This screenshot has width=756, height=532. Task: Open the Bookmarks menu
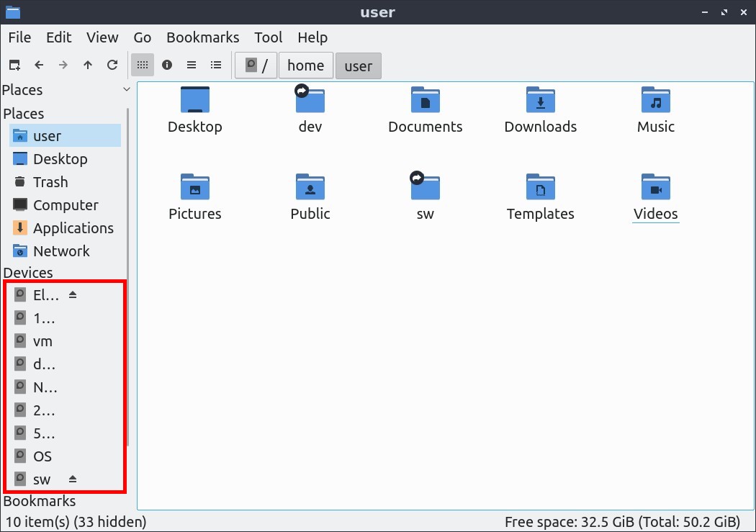point(202,37)
